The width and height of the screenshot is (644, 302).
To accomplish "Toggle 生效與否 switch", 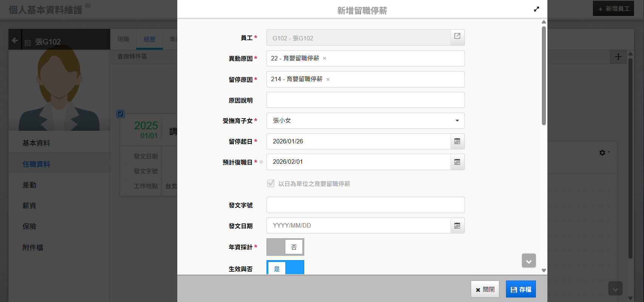I will [x=285, y=268].
